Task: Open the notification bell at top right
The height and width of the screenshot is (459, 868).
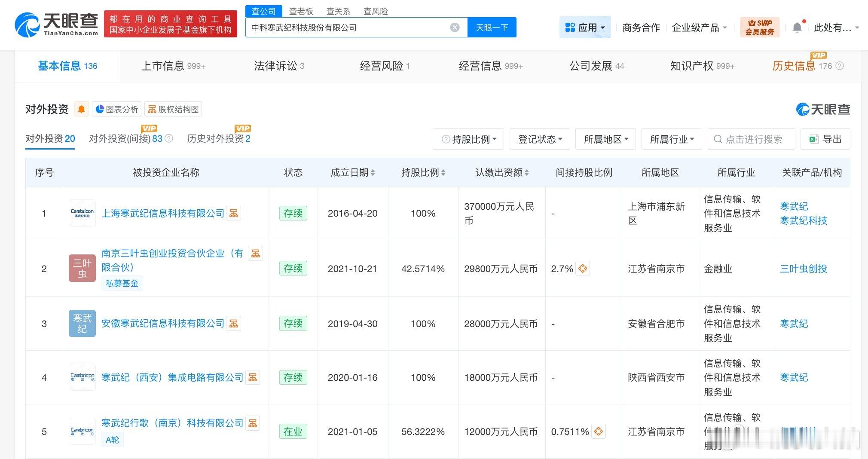Action: click(797, 27)
